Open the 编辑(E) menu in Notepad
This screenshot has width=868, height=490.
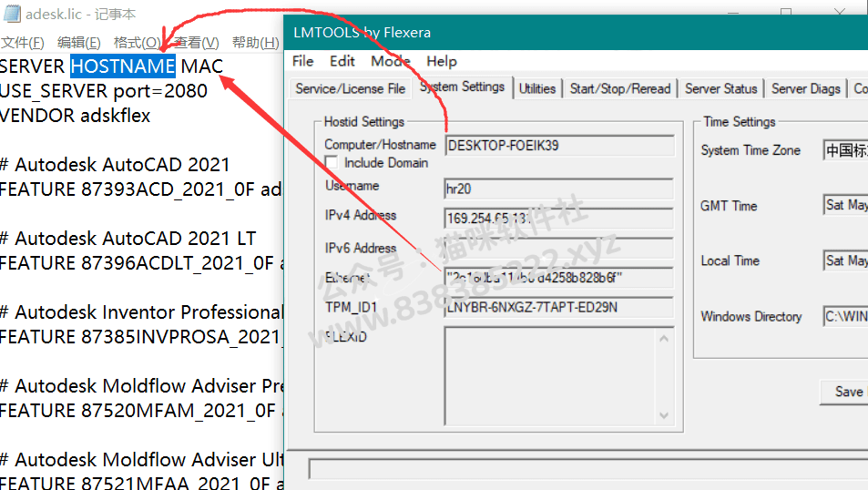point(78,43)
